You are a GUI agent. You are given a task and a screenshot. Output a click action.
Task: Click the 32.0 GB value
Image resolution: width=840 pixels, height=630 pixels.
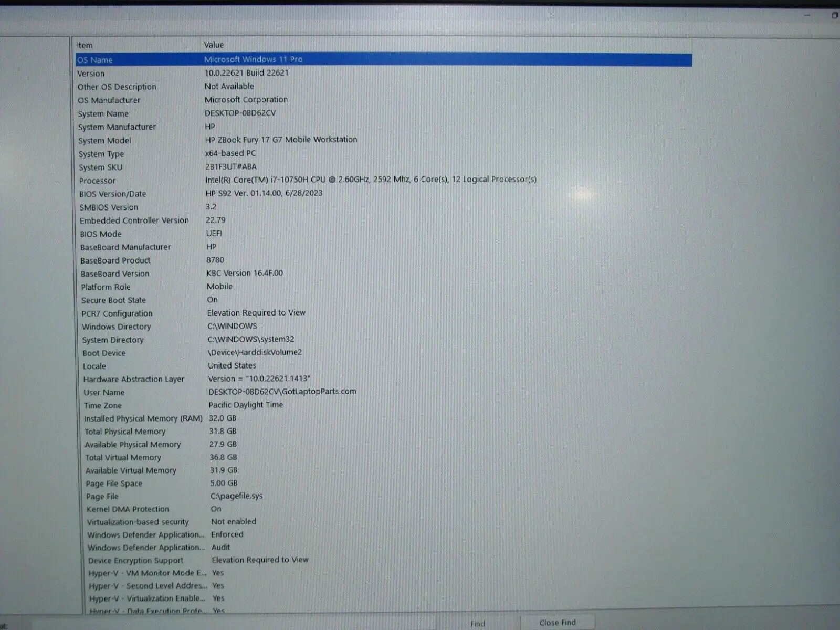pos(223,418)
